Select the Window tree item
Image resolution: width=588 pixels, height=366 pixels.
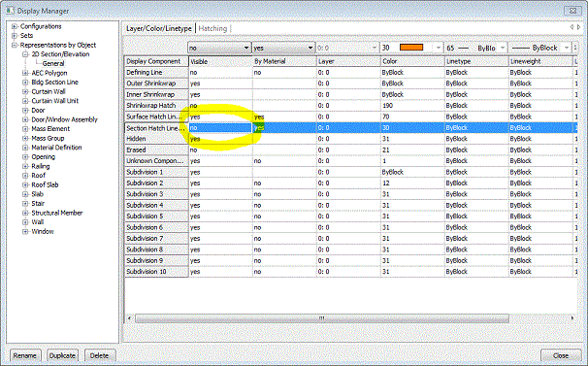[43, 231]
